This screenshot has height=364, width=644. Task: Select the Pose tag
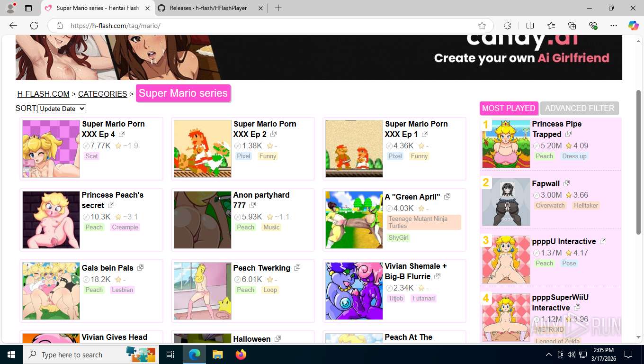[569, 263]
